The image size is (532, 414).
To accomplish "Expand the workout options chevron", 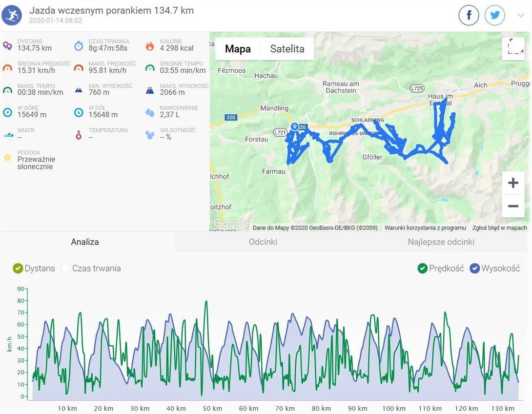I will (521, 15).
